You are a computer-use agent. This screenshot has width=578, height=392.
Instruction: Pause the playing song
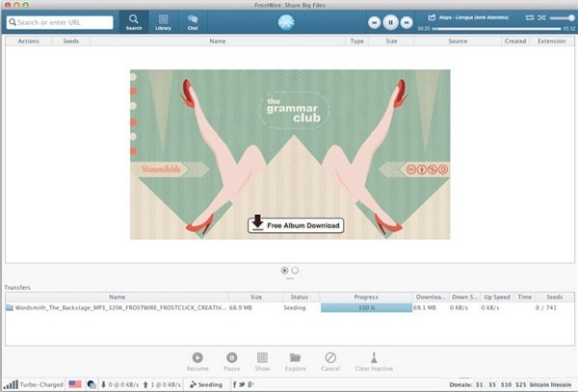(x=390, y=22)
